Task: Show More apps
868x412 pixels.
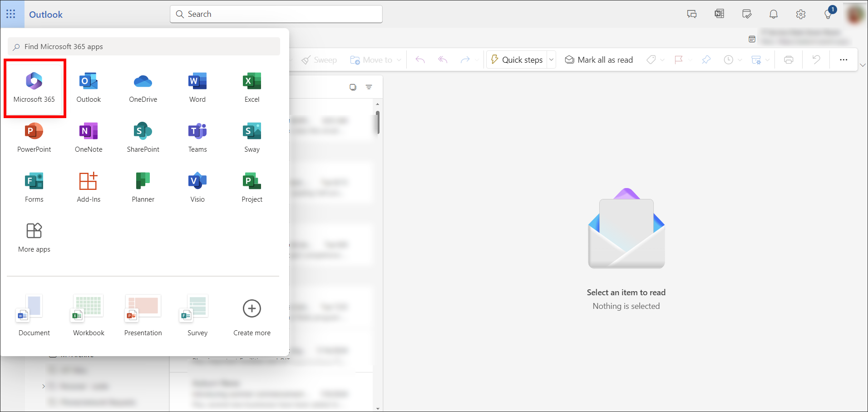Action: (x=34, y=238)
